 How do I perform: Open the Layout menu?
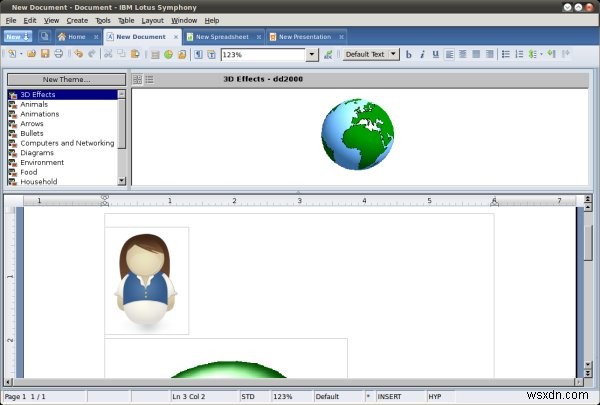pyautogui.click(x=152, y=20)
